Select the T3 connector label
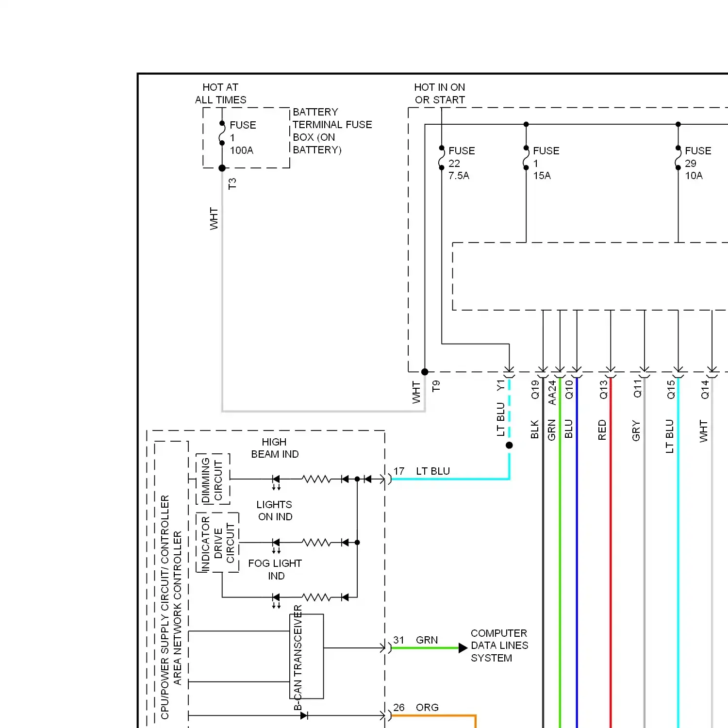Image resolution: width=728 pixels, height=728 pixels. click(x=232, y=183)
